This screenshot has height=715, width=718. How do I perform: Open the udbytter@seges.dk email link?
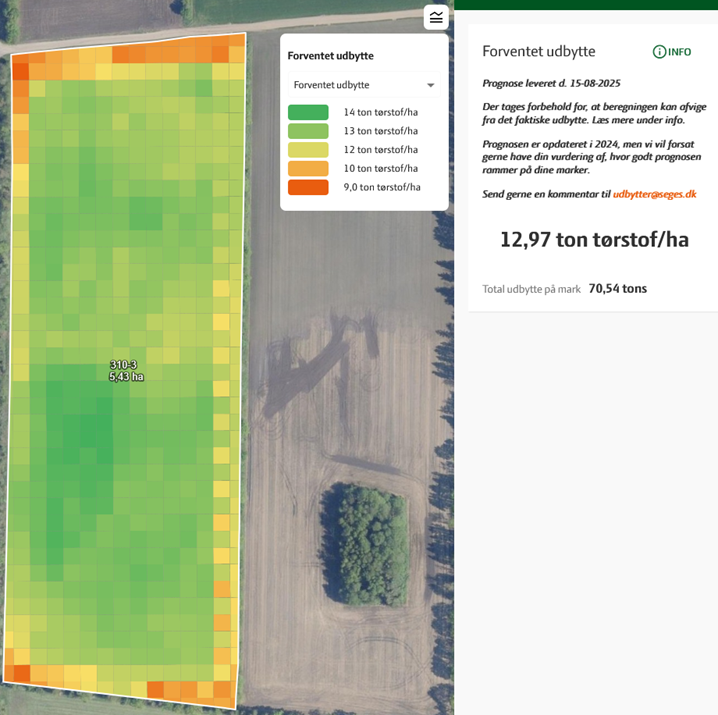point(654,194)
